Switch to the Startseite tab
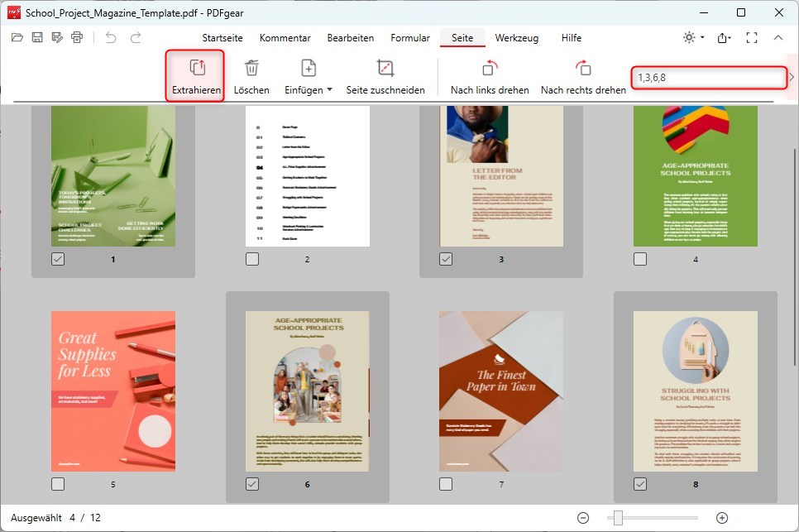This screenshot has height=532, width=799. click(222, 37)
